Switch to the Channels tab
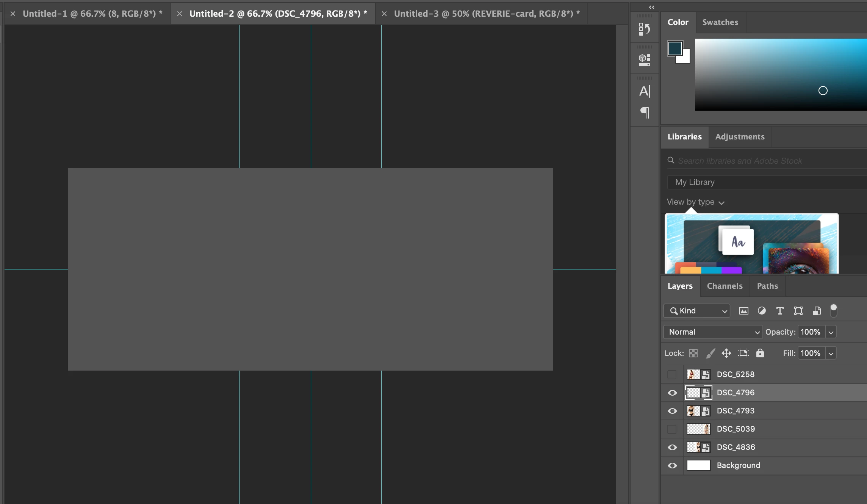The width and height of the screenshot is (867, 504). (x=725, y=286)
